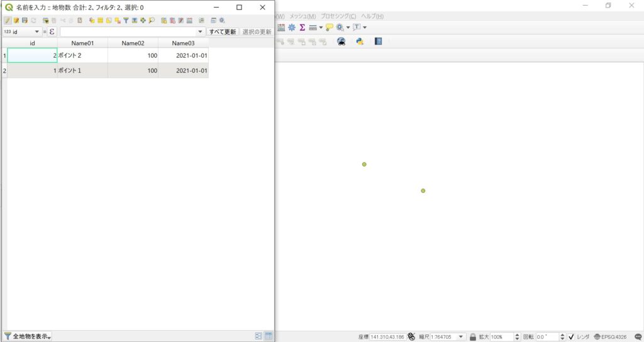Viewport: 644px width, 342px height.
Task: Open Show All Features filter dropdown
Action: pos(28,336)
